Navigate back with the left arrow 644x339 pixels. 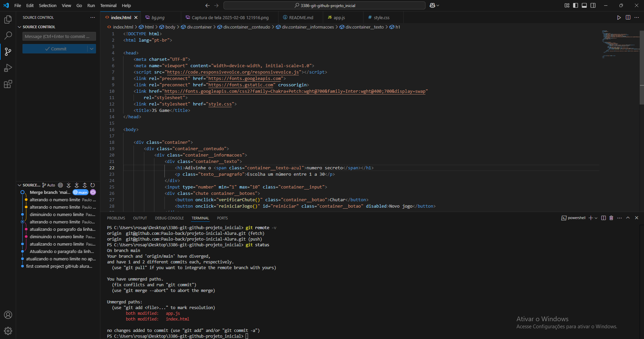[207, 5]
